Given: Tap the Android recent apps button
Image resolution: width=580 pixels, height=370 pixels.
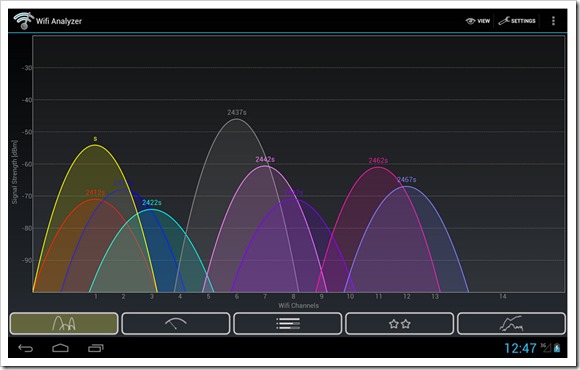Looking at the screenshot, I should pyautogui.click(x=96, y=348).
